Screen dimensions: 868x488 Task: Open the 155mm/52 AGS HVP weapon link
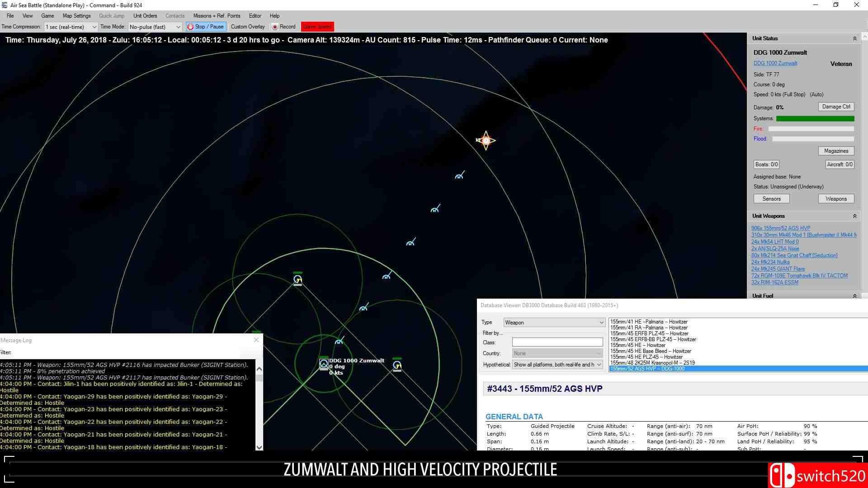tap(780, 228)
